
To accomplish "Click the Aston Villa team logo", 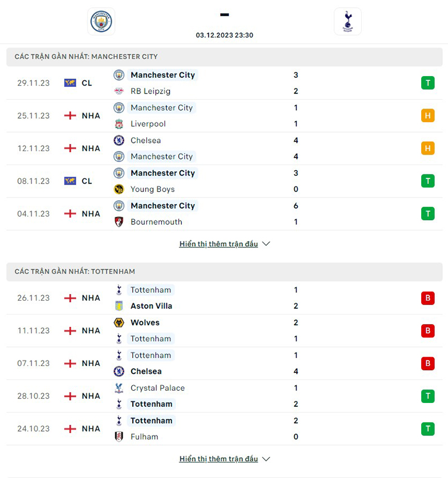I will (x=119, y=306).
